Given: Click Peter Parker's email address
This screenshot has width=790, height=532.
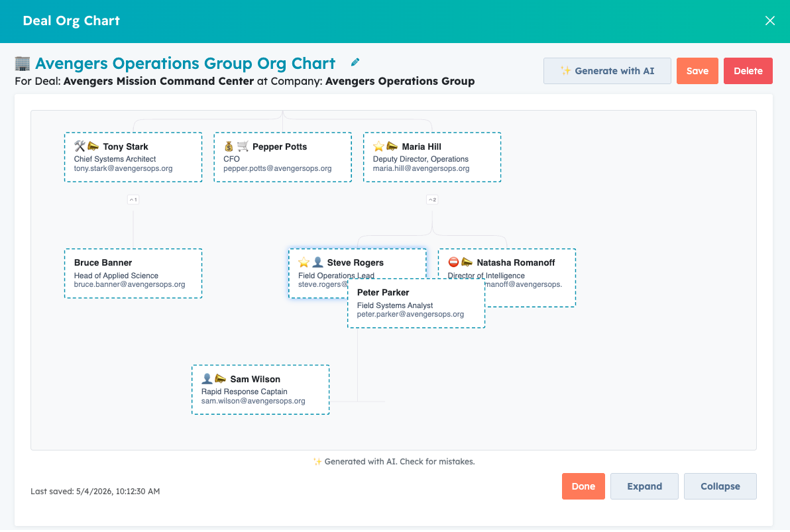Looking at the screenshot, I should (411, 314).
